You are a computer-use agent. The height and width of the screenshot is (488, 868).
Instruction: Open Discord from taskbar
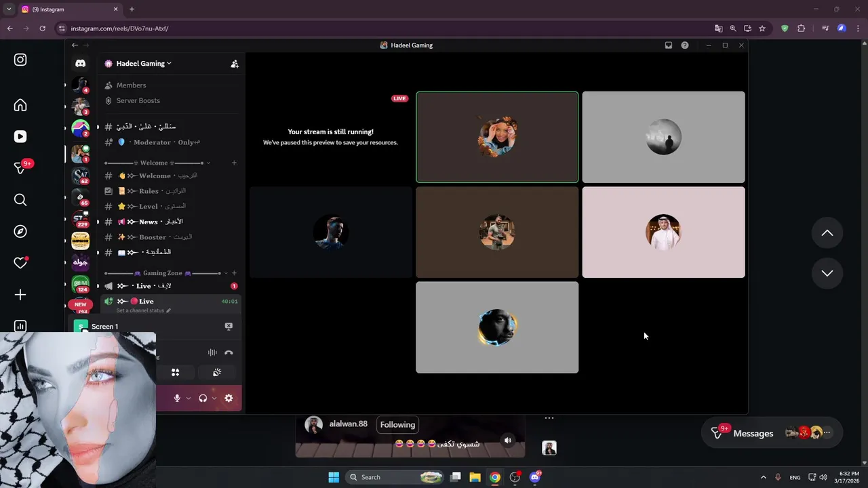pos(535,477)
